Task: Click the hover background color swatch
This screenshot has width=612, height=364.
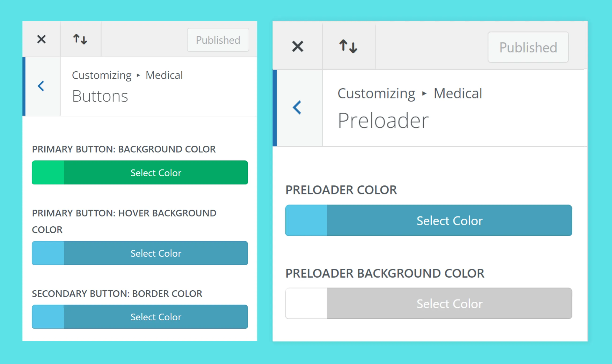Action: [48, 253]
